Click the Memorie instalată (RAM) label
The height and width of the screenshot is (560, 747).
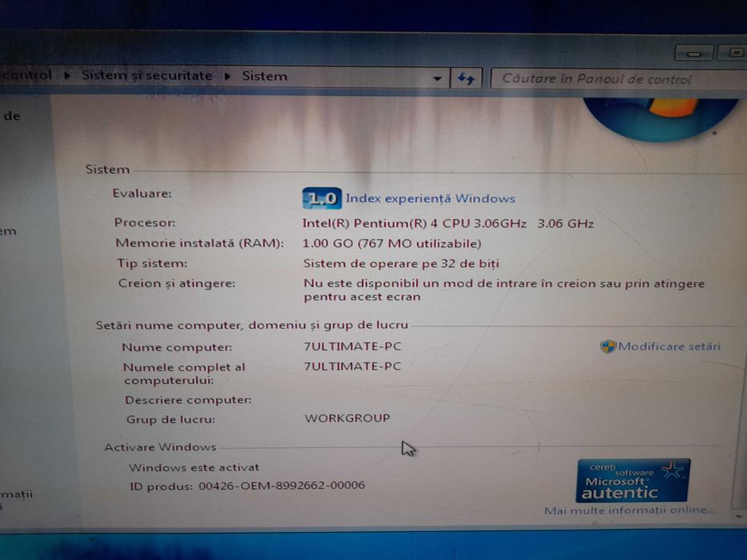pos(199,243)
